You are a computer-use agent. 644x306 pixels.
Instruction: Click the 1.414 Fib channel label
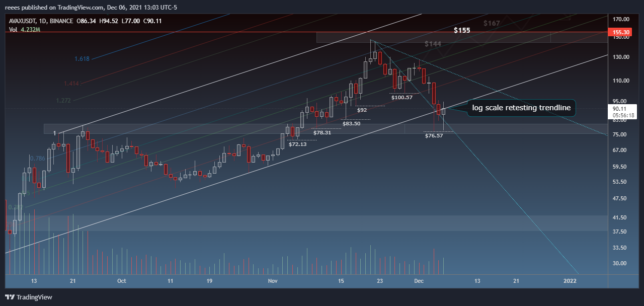(x=71, y=83)
